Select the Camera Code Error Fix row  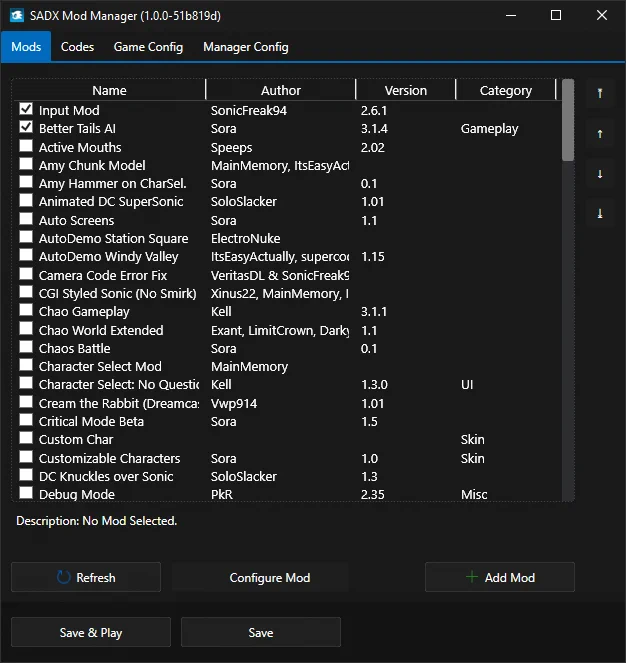point(288,275)
